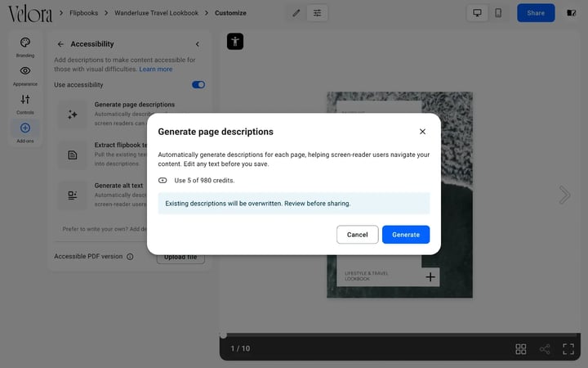This screenshot has height=368, width=588.
Task: Enter fullscreen with the viewer icon
Action: point(568,349)
